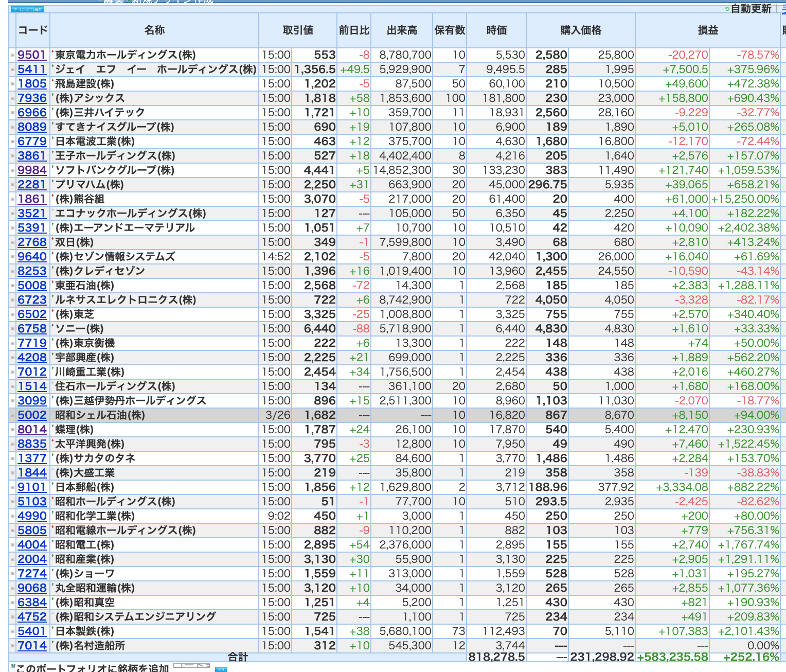Click the small icon beside code 5411
The width and height of the screenshot is (786, 672).
[x=13, y=69]
